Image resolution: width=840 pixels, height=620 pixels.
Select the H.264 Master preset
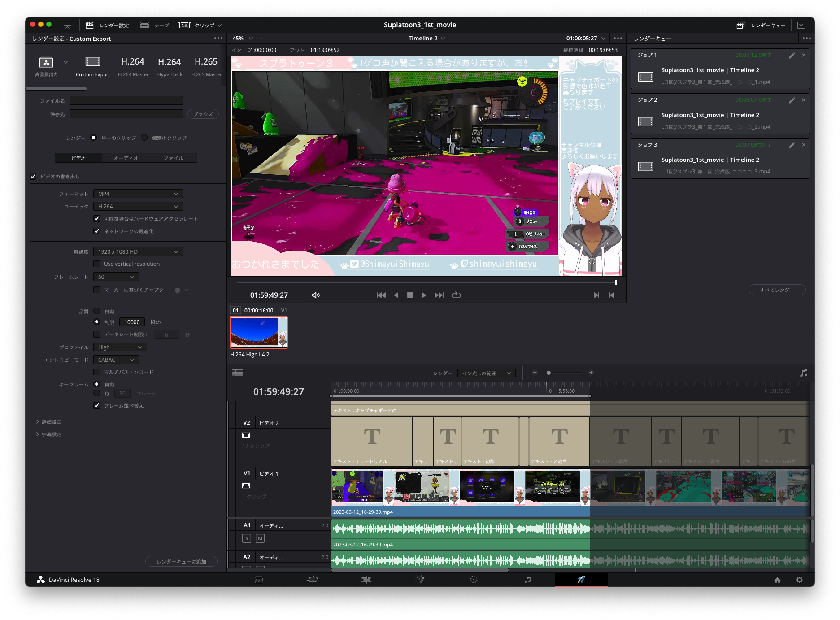click(x=133, y=66)
